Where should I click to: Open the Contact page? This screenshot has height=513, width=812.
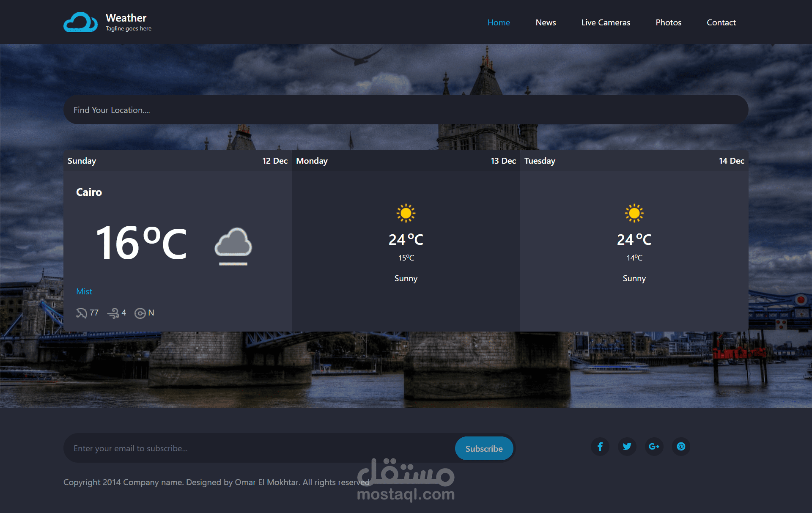(721, 22)
